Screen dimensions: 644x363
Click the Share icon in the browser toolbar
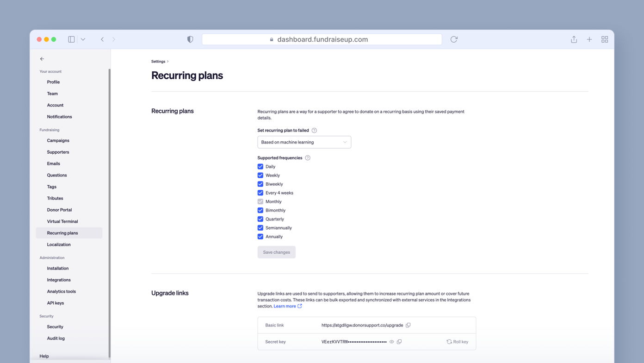(574, 39)
